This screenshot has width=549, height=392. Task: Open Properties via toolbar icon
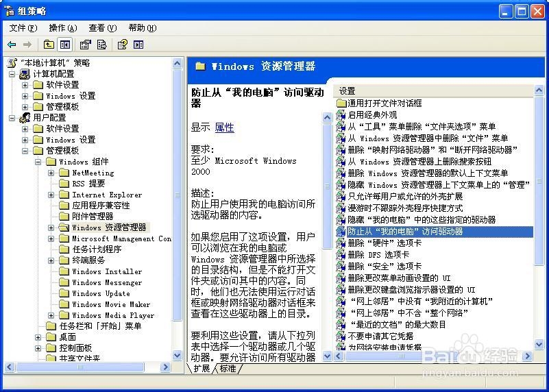[85, 45]
